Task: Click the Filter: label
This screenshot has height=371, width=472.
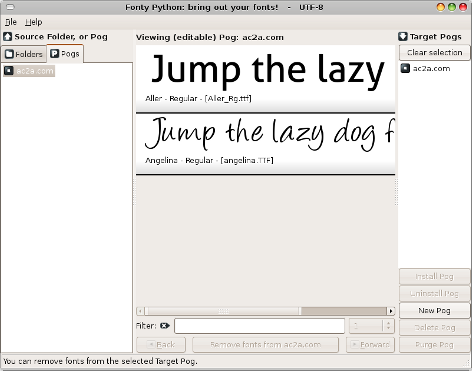Action: point(146,326)
